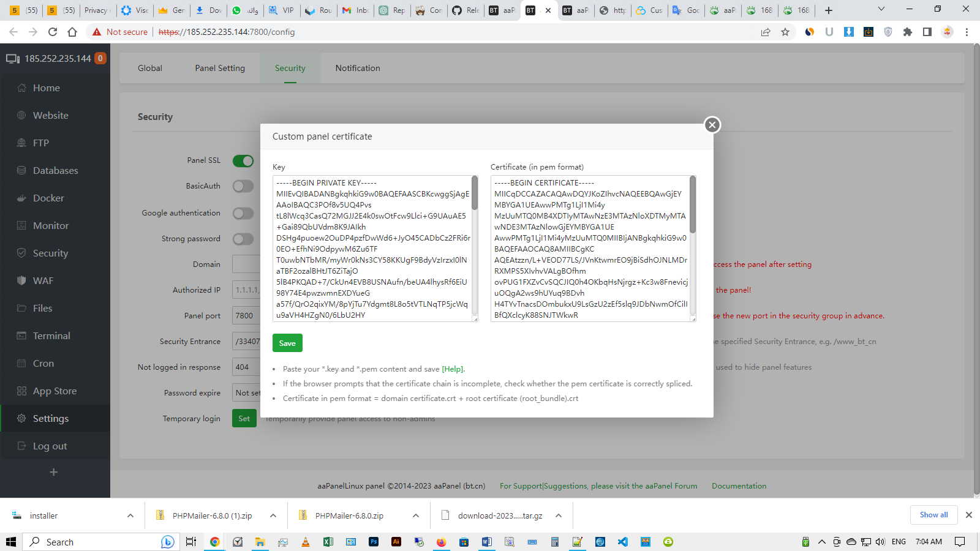Open the [Help] link in the dialog
Image resolution: width=980 pixels, height=551 pixels.
tap(453, 369)
